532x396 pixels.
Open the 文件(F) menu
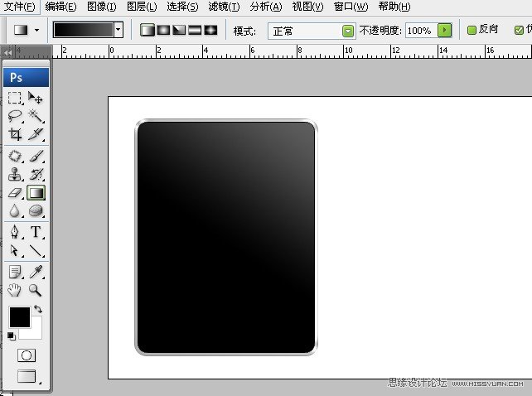click(x=19, y=7)
